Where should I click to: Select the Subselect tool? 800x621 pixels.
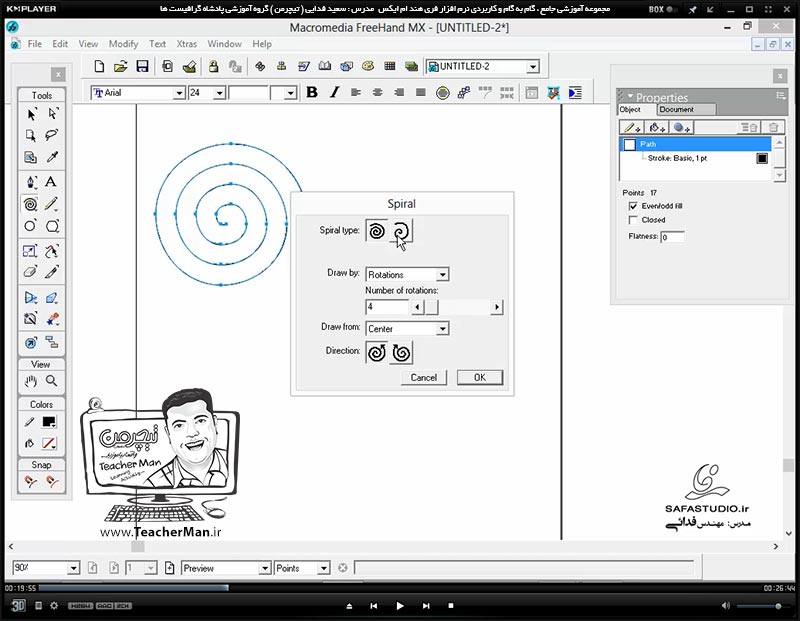click(x=53, y=114)
